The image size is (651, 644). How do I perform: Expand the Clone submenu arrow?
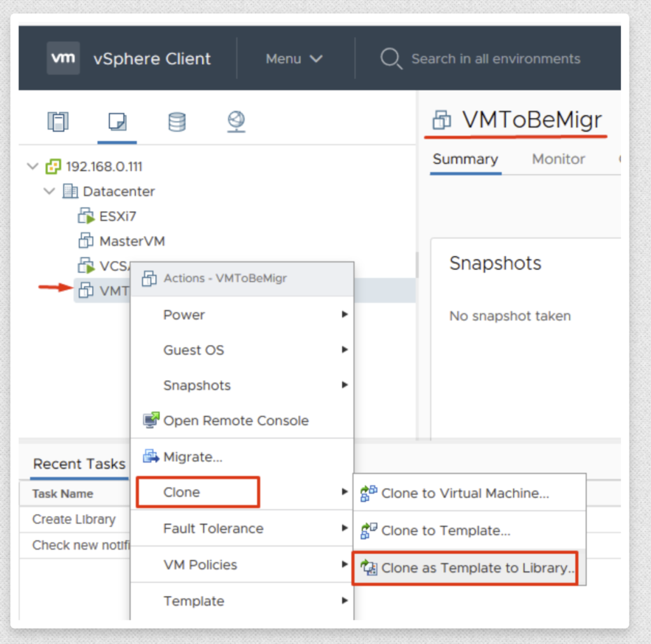point(345,492)
